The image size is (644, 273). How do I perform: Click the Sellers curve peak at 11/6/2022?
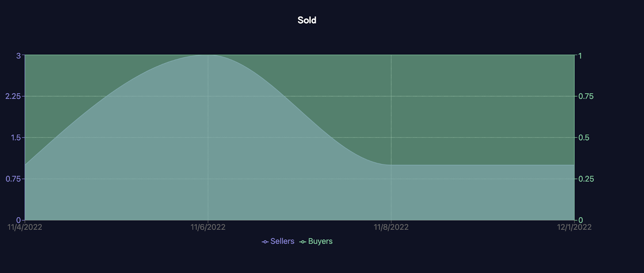[x=208, y=55]
